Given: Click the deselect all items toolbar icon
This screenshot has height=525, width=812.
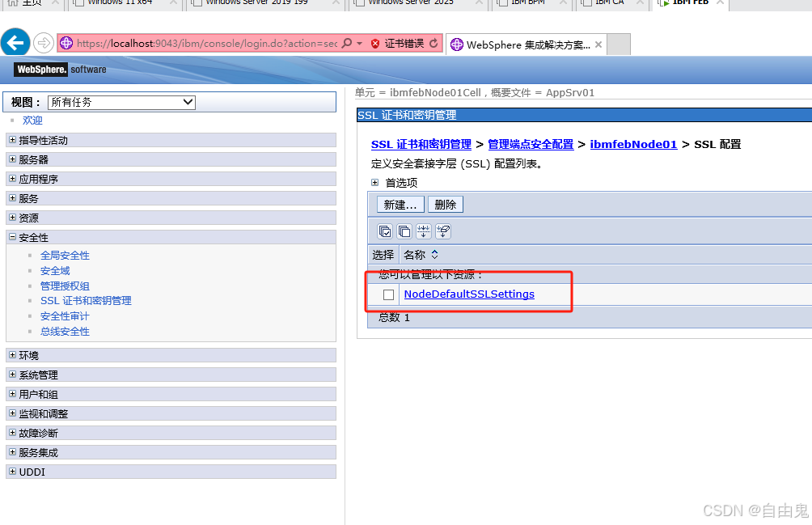Looking at the screenshot, I should [404, 231].
